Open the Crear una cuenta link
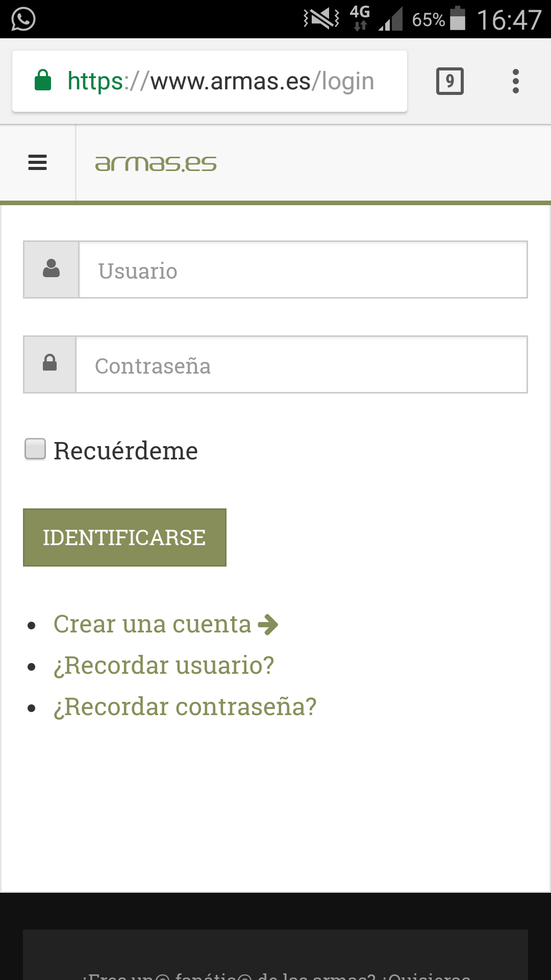This screenshot has width=551, height=980. click(x=152, y=624)
